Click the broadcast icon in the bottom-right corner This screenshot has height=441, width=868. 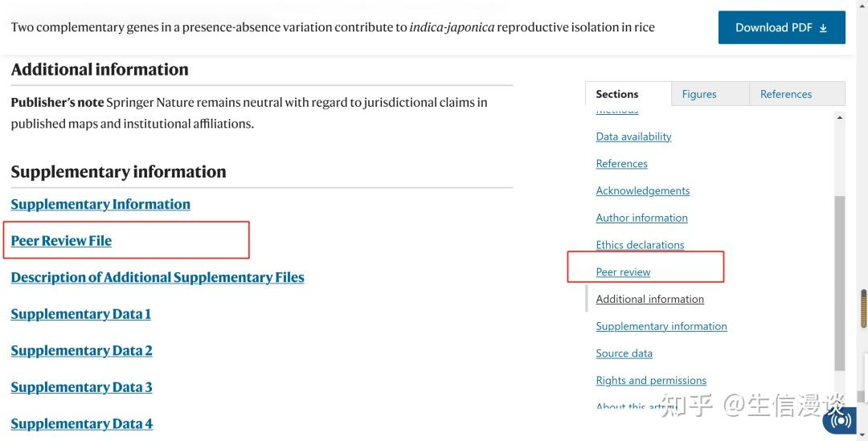click(841, 419)
